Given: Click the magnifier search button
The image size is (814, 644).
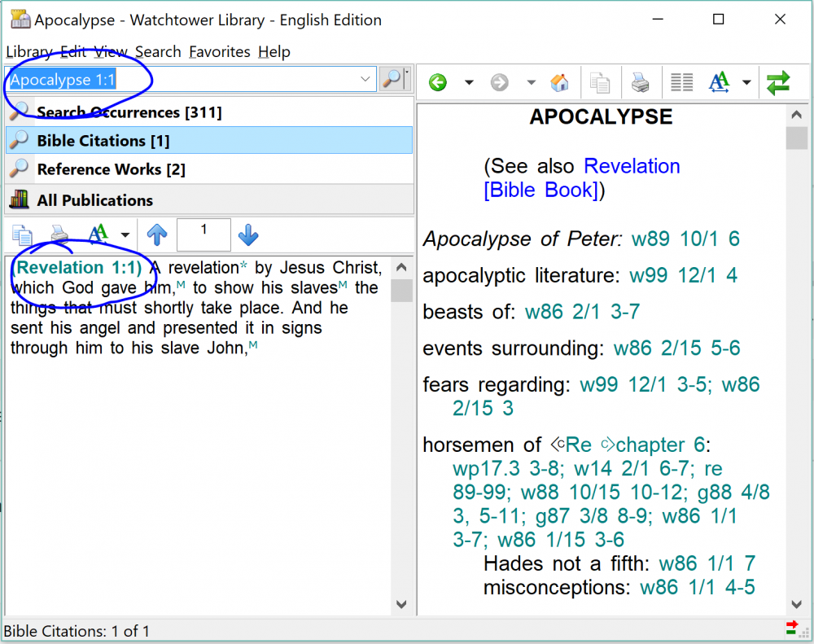Looking at the screenshot, I should point(392,80).
